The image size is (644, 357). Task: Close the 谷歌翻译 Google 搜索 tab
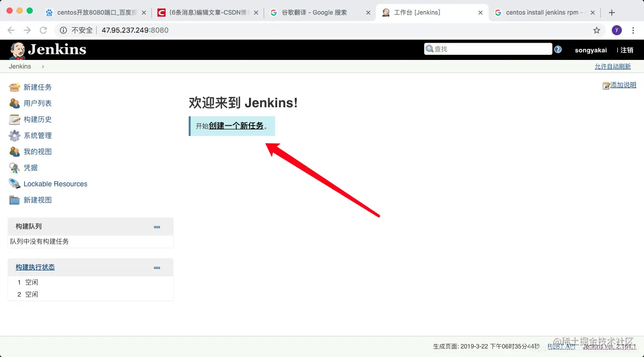(368, 13)
